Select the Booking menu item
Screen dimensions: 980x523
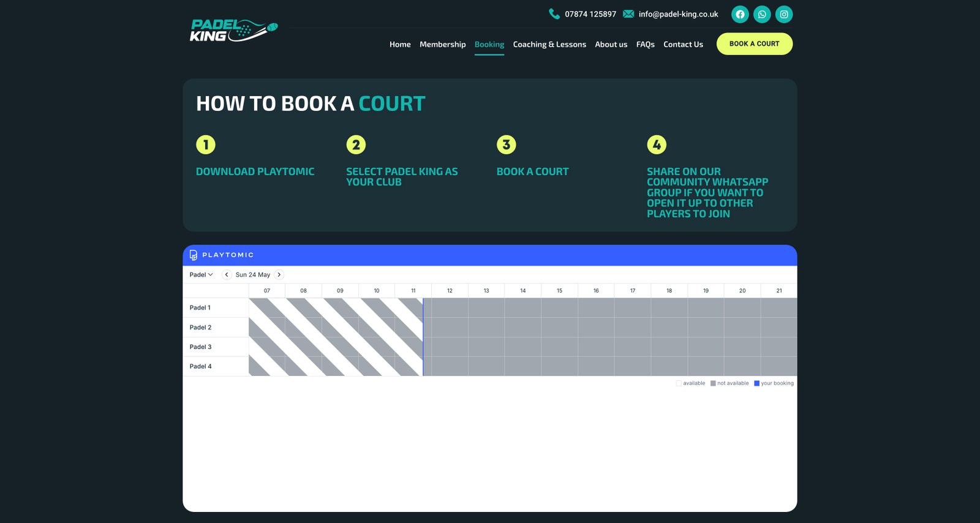tap(489, 44)
